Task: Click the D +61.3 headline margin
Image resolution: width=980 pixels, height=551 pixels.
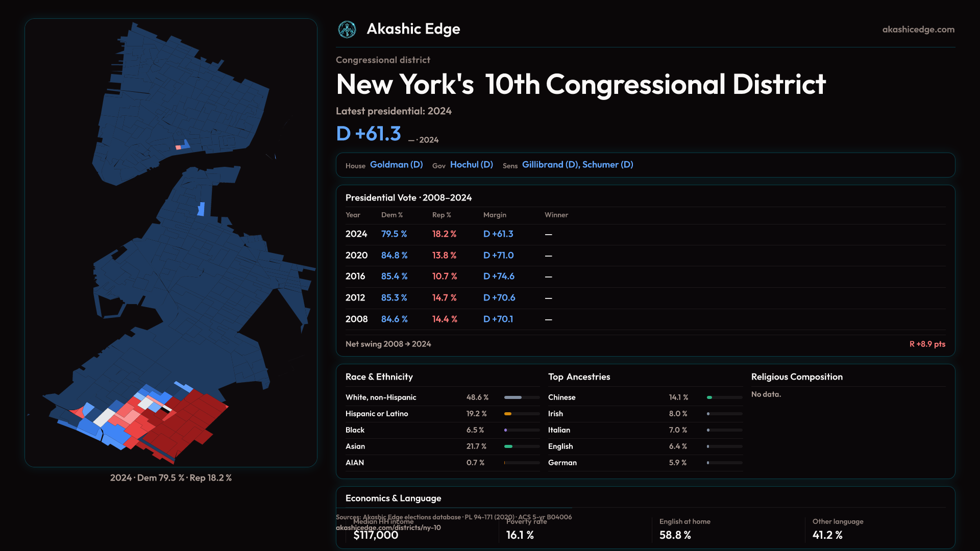Action: pyautogui.click(x=369, y=134)
